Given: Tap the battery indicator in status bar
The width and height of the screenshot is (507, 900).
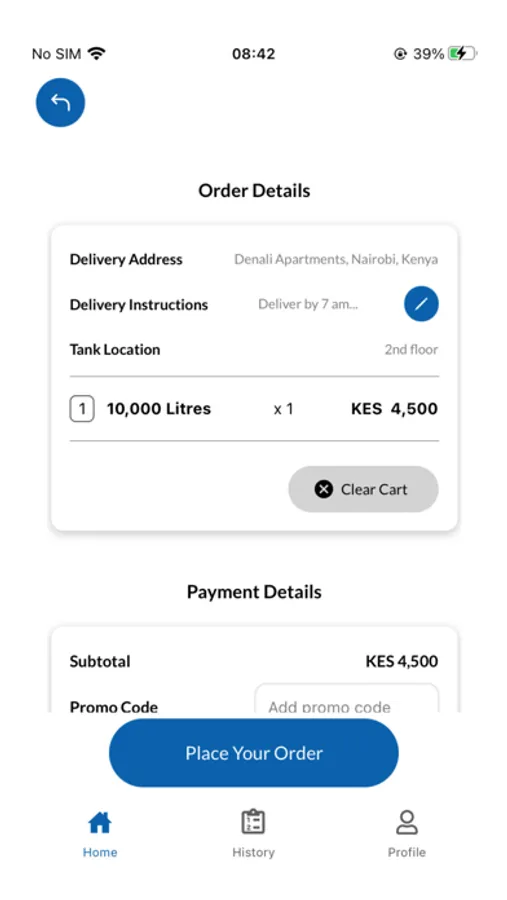Looking at the screenshot, I should click(462, 54).
